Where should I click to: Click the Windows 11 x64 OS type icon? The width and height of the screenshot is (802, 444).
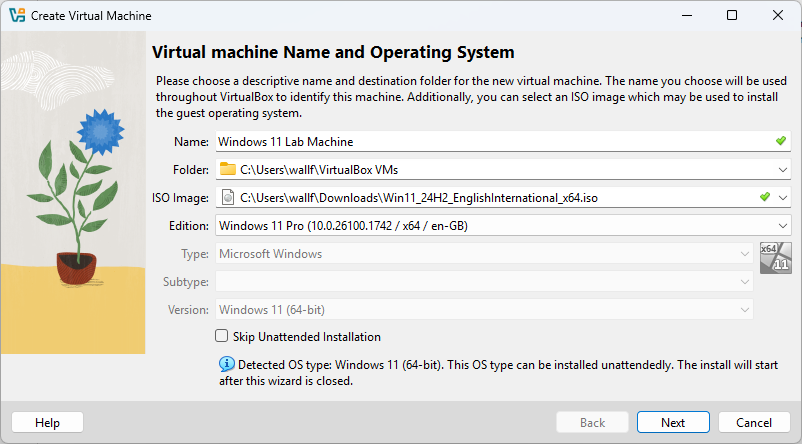(775, 258)
